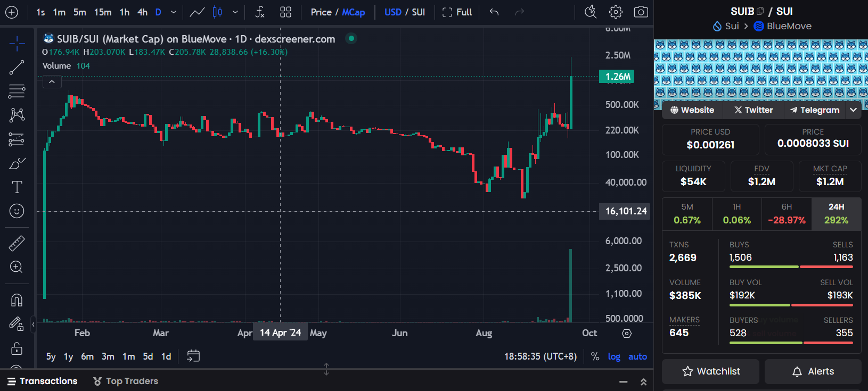
Task: Click the 1h timeframe interval
Action: coord(125,12)
